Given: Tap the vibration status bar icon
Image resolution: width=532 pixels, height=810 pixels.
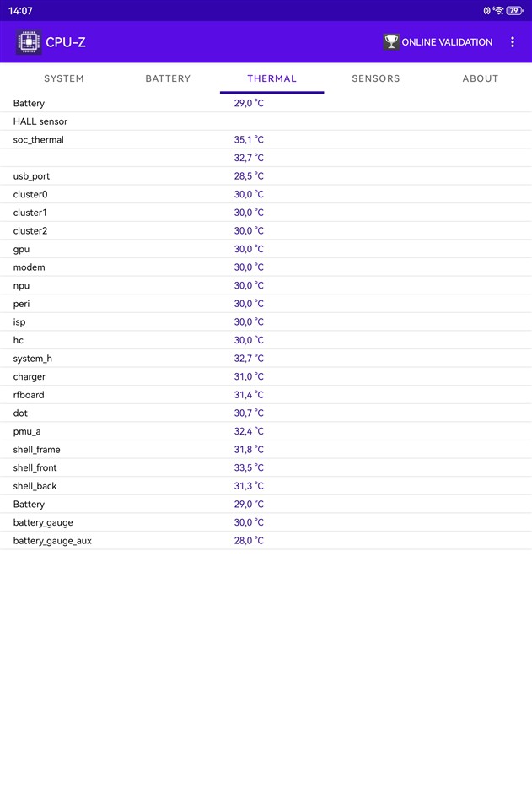Looking at the screenshot, I should (x=487, y=11).
